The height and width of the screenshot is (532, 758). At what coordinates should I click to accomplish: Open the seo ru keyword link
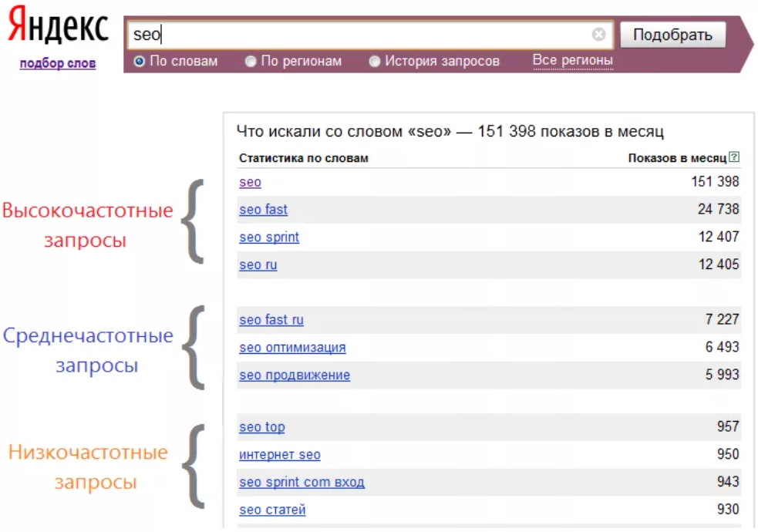pyautogui.click(x=258, y=264)
